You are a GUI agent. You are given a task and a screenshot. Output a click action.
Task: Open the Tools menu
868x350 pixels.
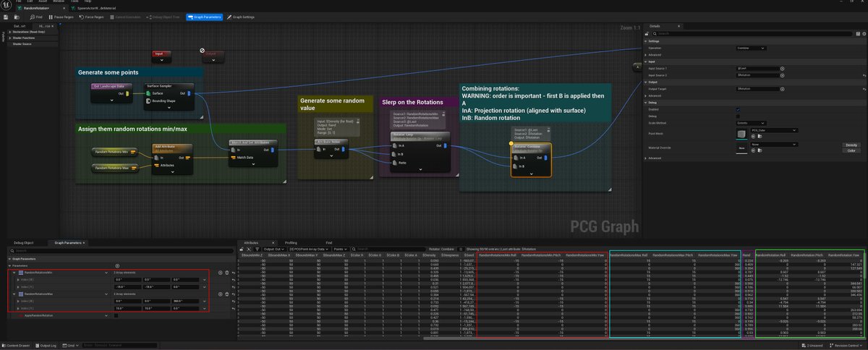[x=75, y=1]
